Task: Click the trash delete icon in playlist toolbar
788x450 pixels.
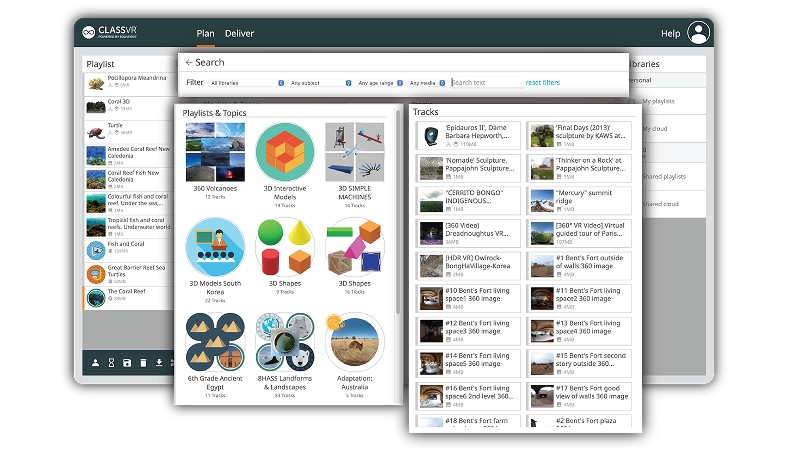Action: click(x=143, y=363)
